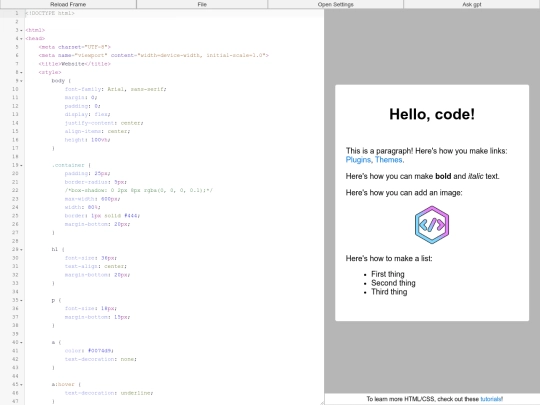Click the Reload Frame button
Screen dimensions: 540x405
tap(68, 4)
